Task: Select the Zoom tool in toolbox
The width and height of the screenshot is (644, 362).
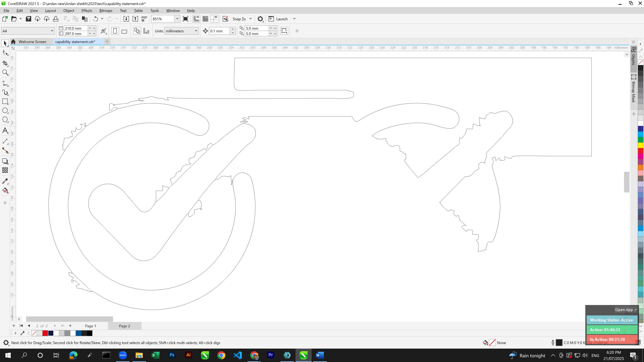Action: point(5,72)
